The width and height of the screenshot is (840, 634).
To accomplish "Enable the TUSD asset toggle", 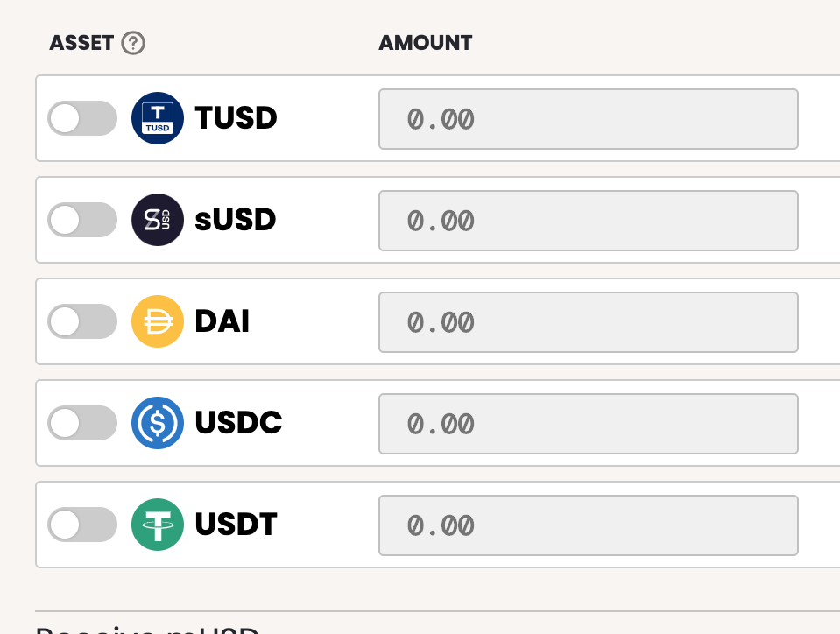I will click(x=82, y=118).
